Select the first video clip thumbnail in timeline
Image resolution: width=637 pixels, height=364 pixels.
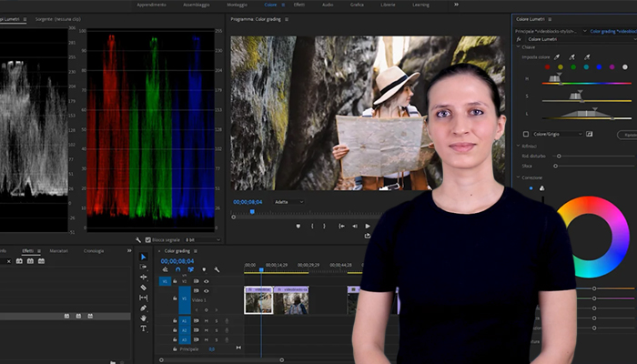[x=258, y=300]
